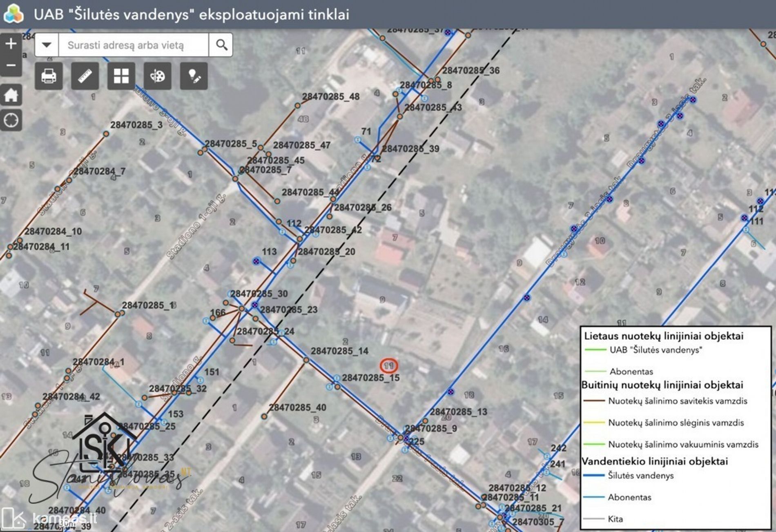
Task: Open the measurement ruler tool
Action: 85,76
